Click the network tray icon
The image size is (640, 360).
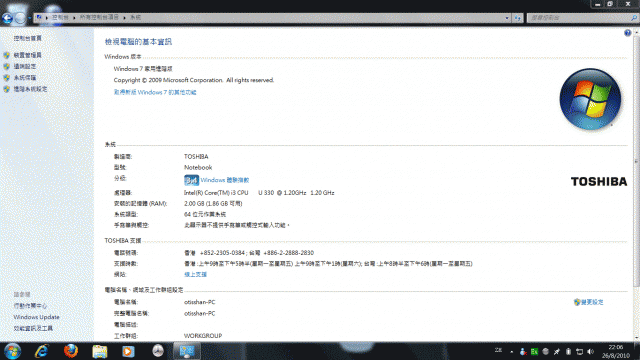[579, 351]
